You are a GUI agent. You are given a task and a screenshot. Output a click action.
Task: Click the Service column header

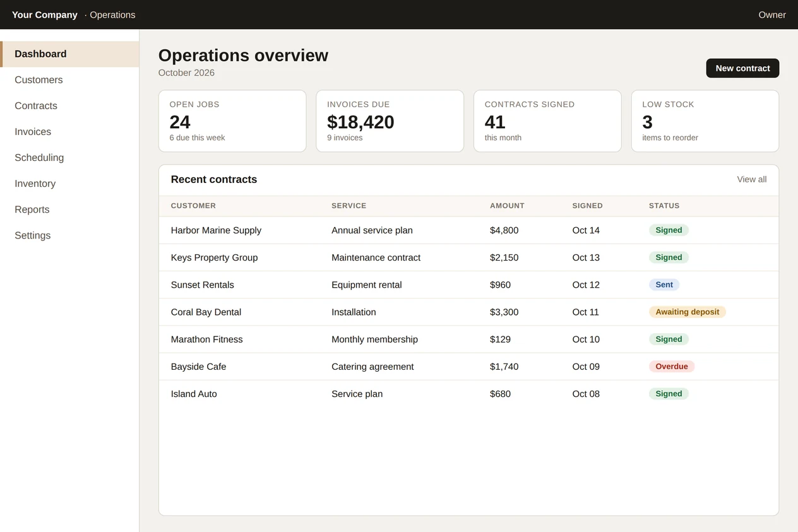(348, 206)
